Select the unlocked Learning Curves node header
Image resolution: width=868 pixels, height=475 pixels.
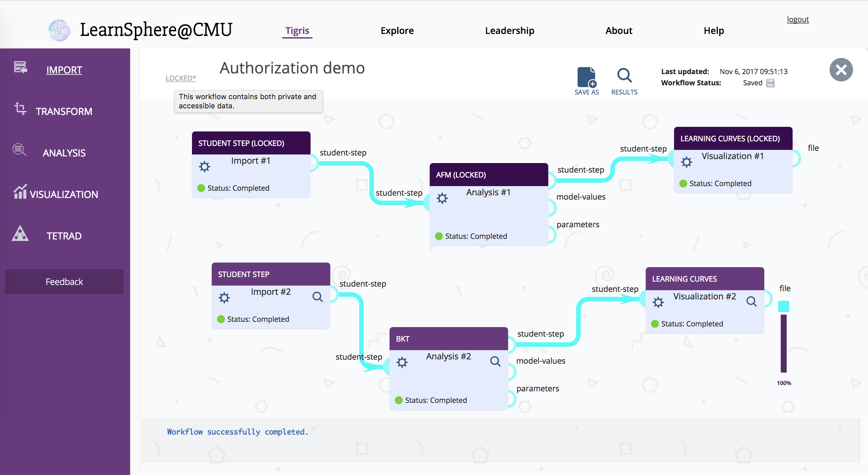pos(705,279)
